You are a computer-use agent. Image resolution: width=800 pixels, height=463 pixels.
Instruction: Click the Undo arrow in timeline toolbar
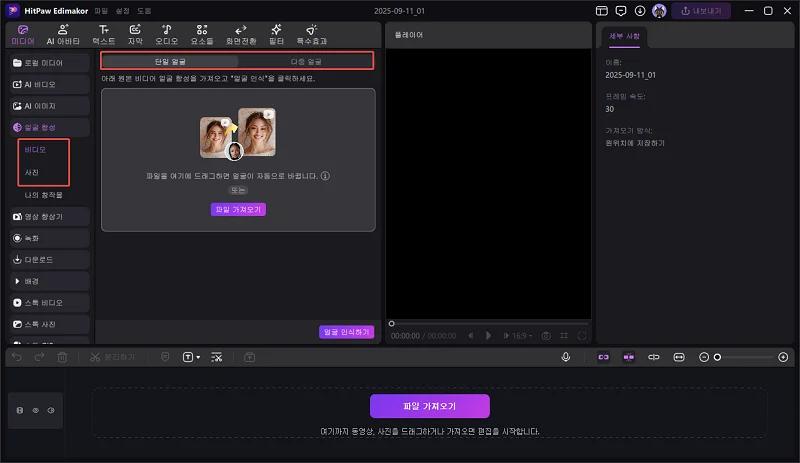(x=17, y=357)
